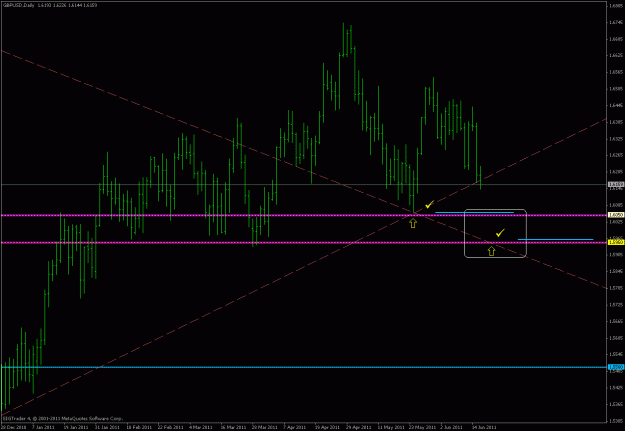This screenshot has width=625, height=431.
Task: Click the 31 Jan 2011 date label
Action: pyautogui.click(x=108, y=426)
